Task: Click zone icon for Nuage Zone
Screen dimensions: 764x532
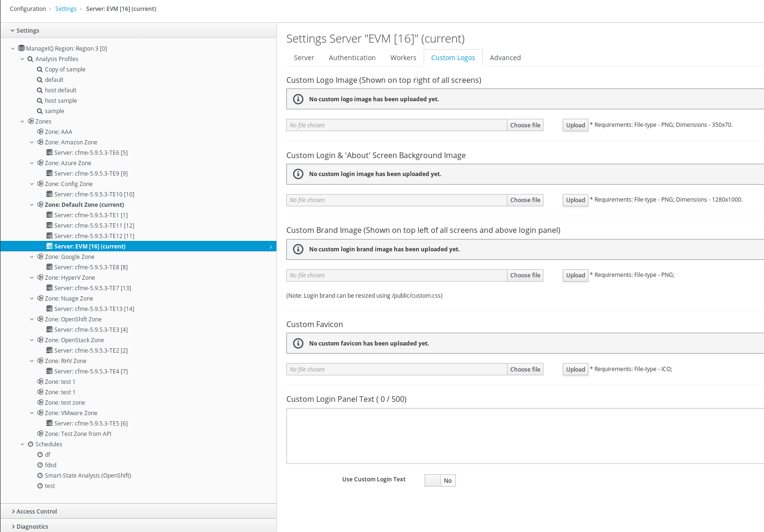Action: click(40, 298)
